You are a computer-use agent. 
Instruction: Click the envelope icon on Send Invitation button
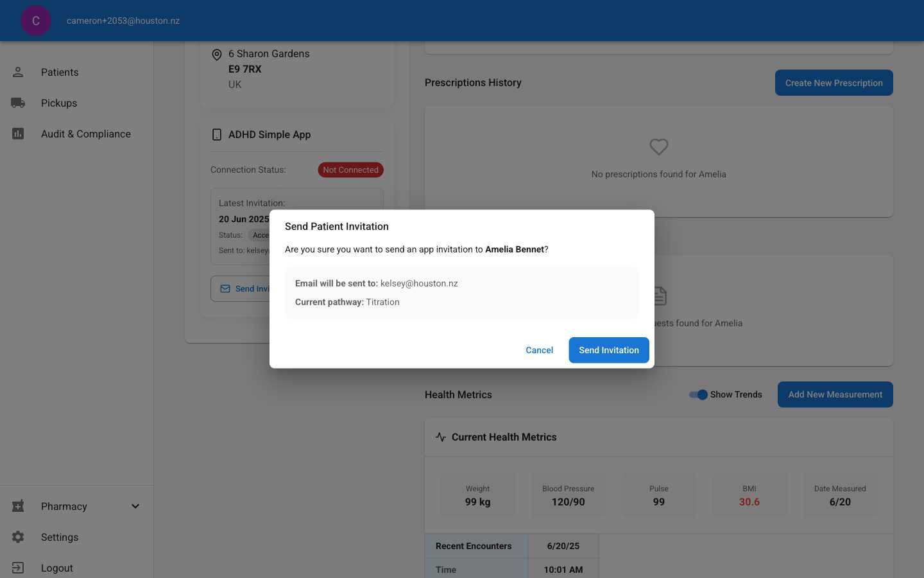[x=225, y=289]
